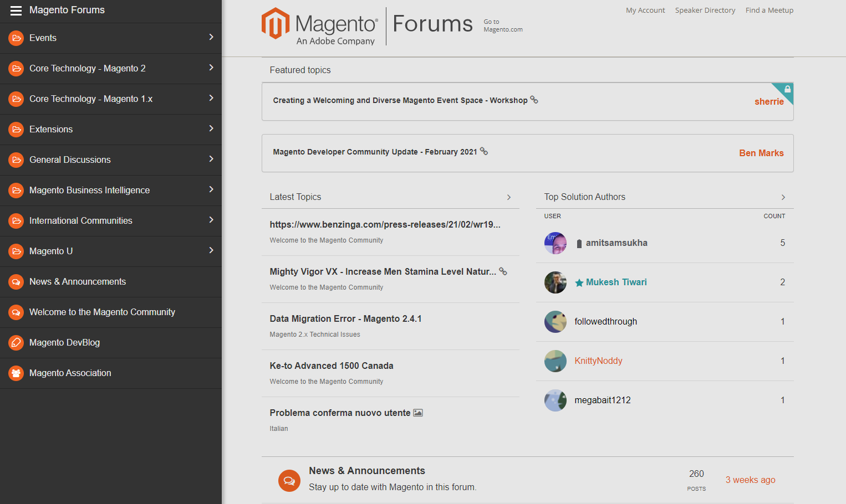Open My Account in header
Image resolution: width=846 pixels, height=504 pixels.
tap(645, 11)
